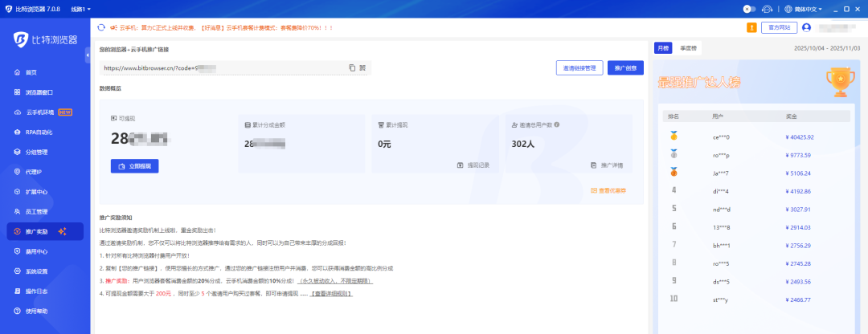Open the customer service headset icon
This screenshot has height=334, width=868.
pyautogui.click(x=767, y=9)
